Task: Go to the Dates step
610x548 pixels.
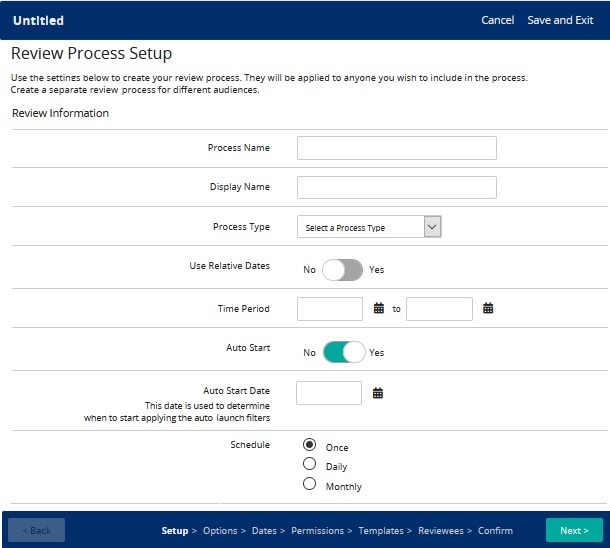Action: (x=264, y=531)
